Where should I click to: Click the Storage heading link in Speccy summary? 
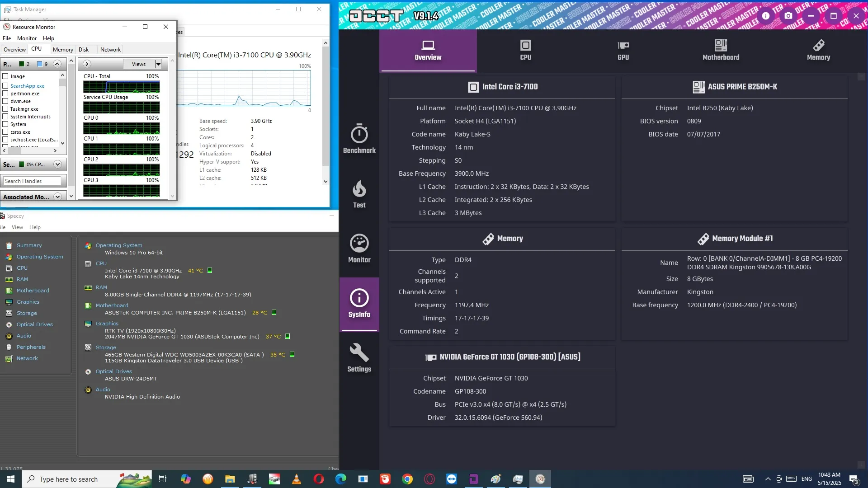pyautogui.click(x=106, y=347)
